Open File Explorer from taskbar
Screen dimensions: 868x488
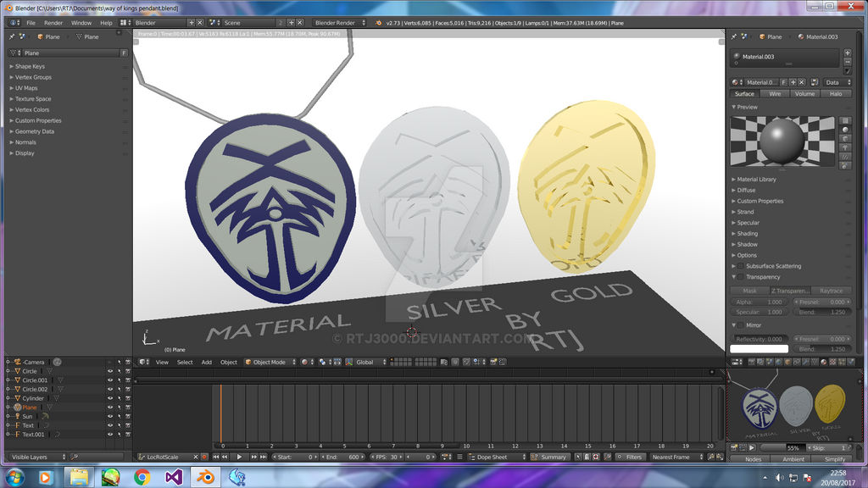tap(79, 477)
